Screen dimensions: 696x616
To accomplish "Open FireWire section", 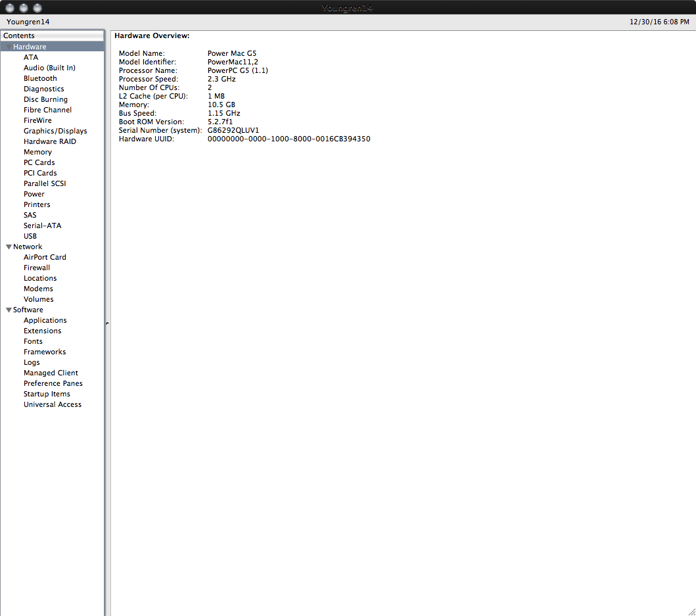I will [37, 120].
